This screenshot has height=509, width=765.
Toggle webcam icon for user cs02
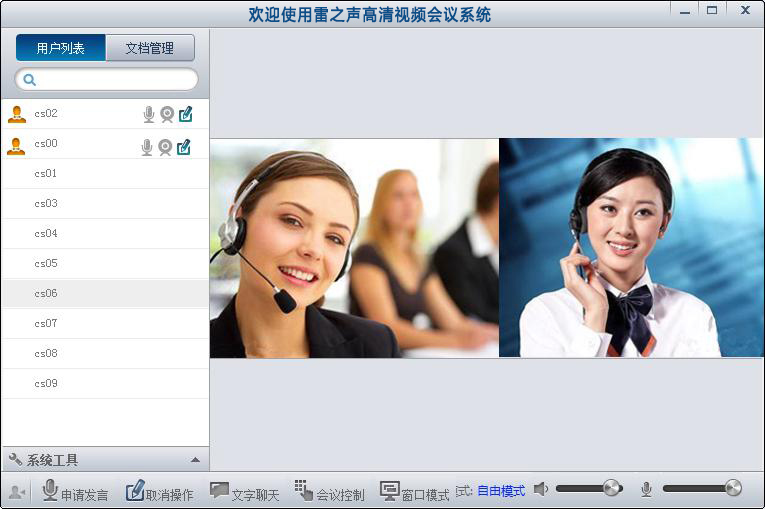(x=167, y=114)
